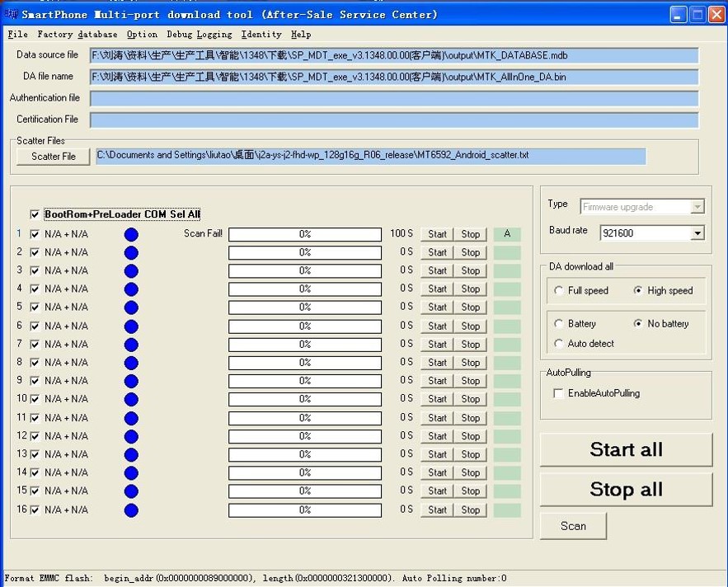Image resolution: width=728 pixels, height=587 pixels.
Task: Select the No battery radio button
Action: 638,324
